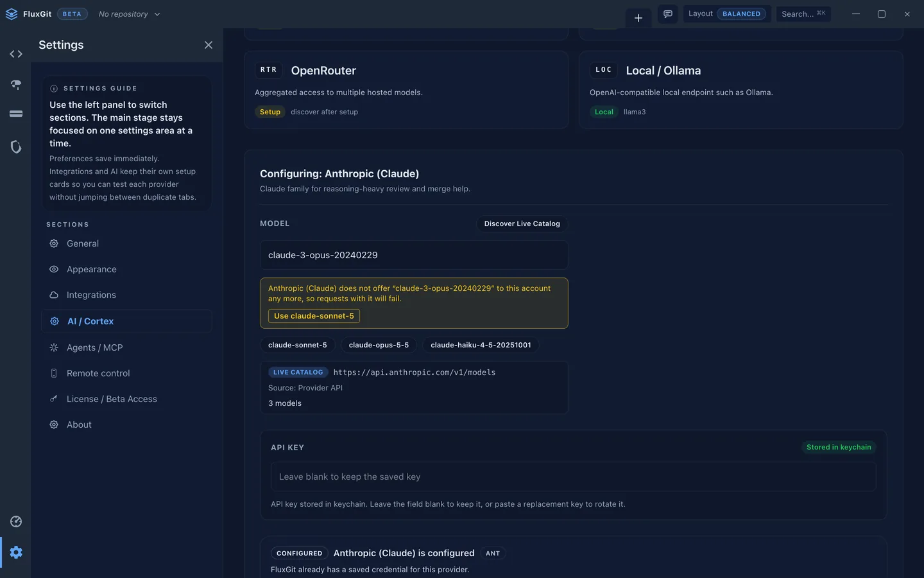Click the phone icon next to Remote control
924x578 pixels.
(x=54, y=373)
